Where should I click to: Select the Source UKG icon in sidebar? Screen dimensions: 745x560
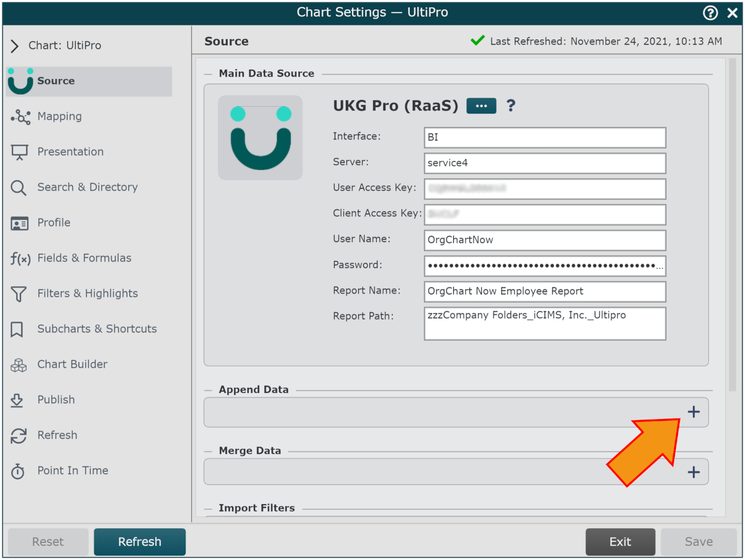tap(20, 81)
